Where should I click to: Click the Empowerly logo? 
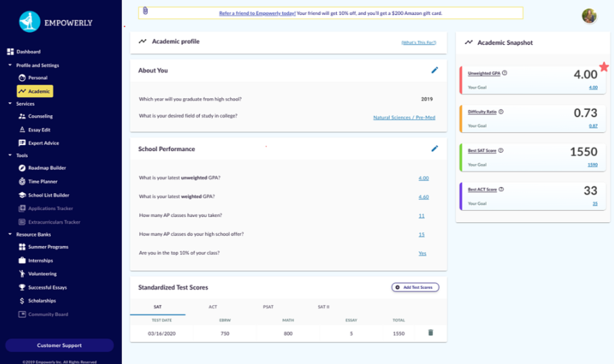(30, 22)
